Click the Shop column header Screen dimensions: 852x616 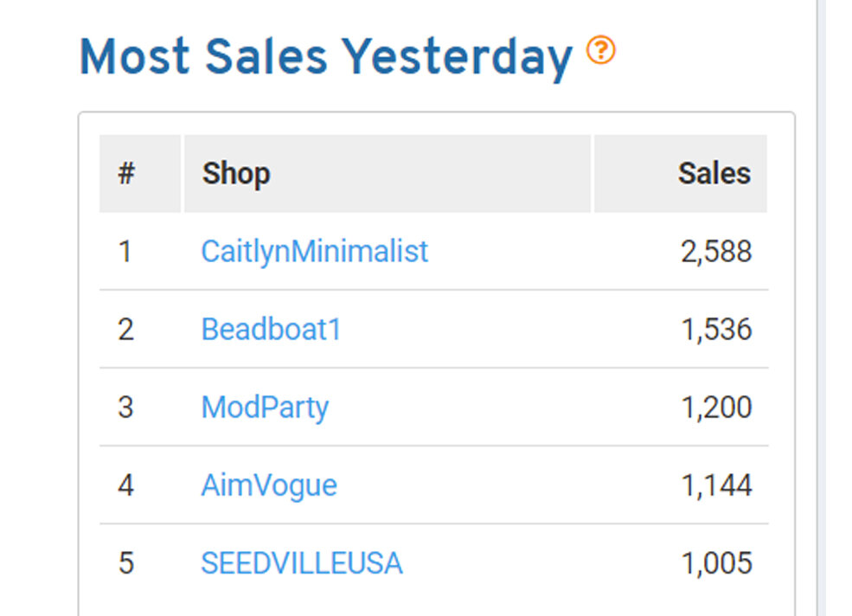[236, 174]
